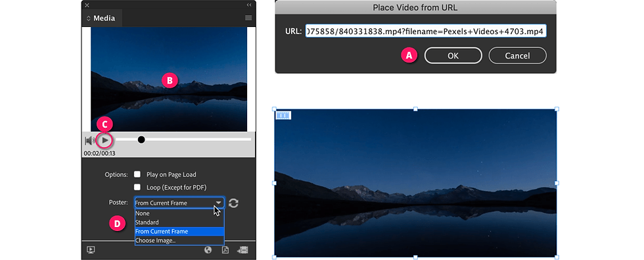Click the URL input field
The height and width of the screenshot is (260, 644).
tap(426, 31)
